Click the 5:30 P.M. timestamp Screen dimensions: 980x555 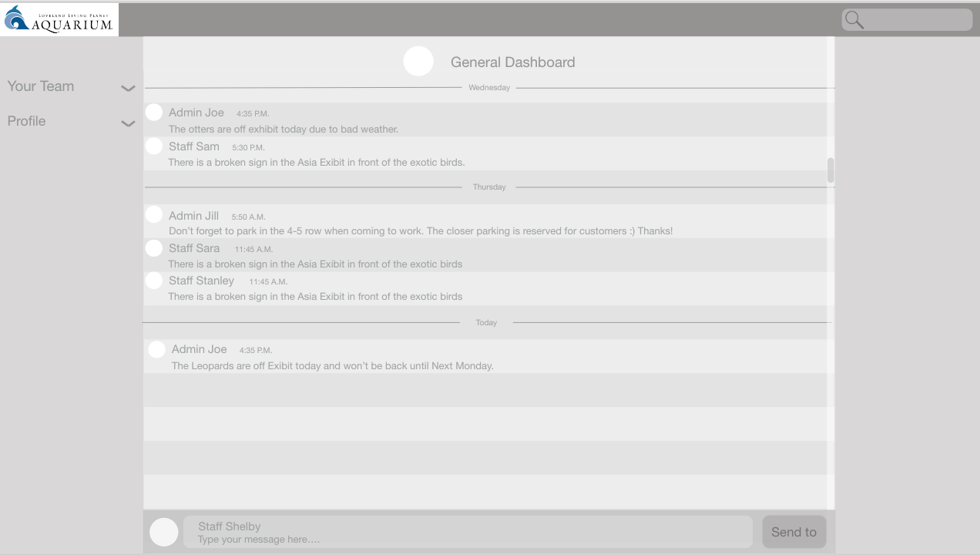point(248,147)
